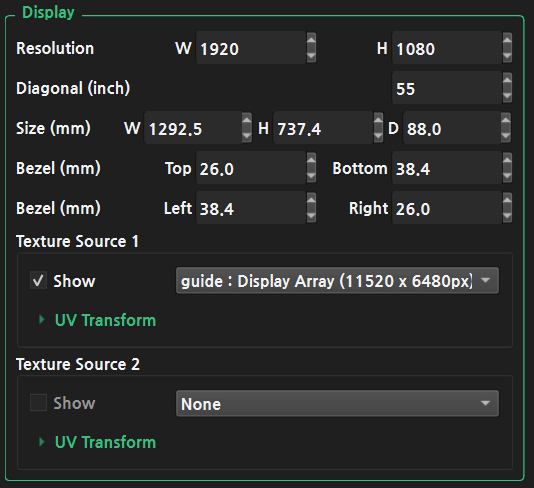Click the Resolution W input field
The image size is (534, 488).
click(x=251, y=48)
